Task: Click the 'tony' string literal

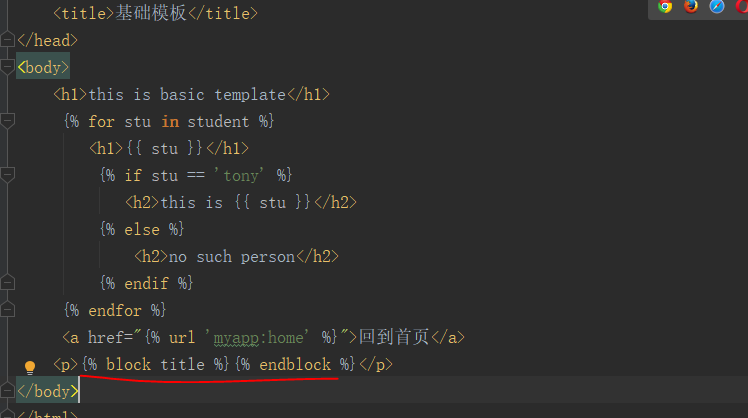Action: tap(239, 176)
